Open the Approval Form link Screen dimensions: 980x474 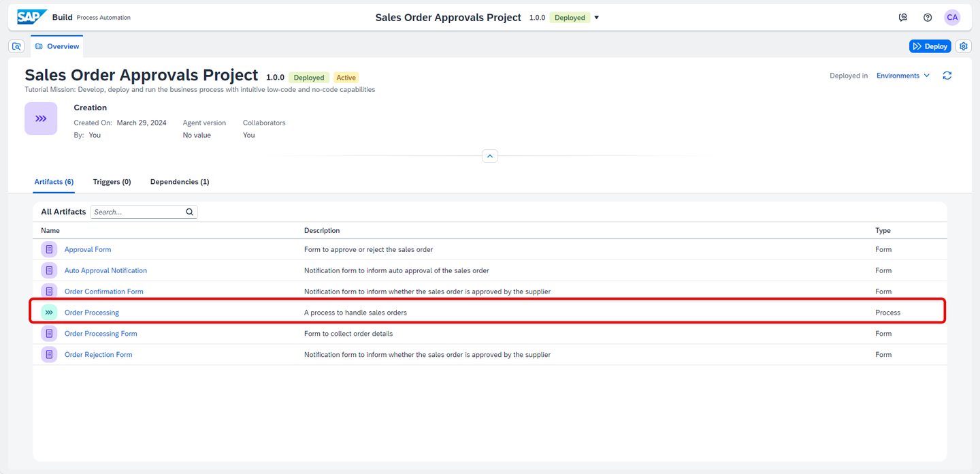click(88, 249)
